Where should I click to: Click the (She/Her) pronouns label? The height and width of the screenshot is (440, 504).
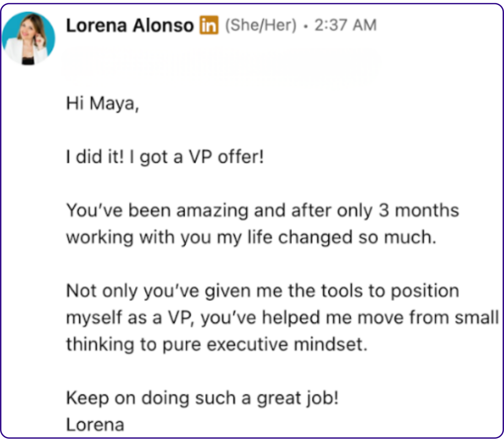pos(261,25)
